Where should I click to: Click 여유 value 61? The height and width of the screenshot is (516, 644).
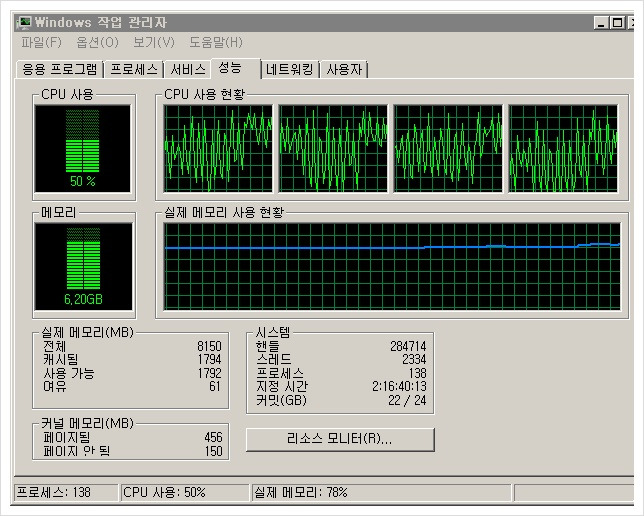[x=215, y=386]
